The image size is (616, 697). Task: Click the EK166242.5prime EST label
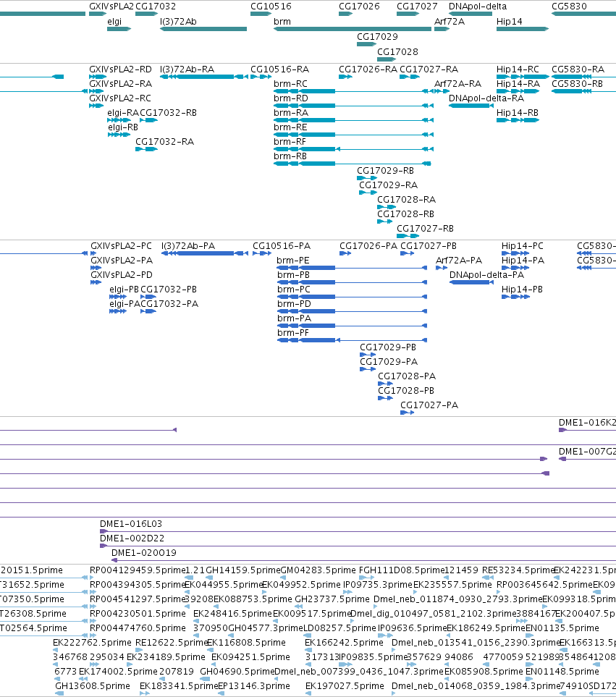click(344, 643)
